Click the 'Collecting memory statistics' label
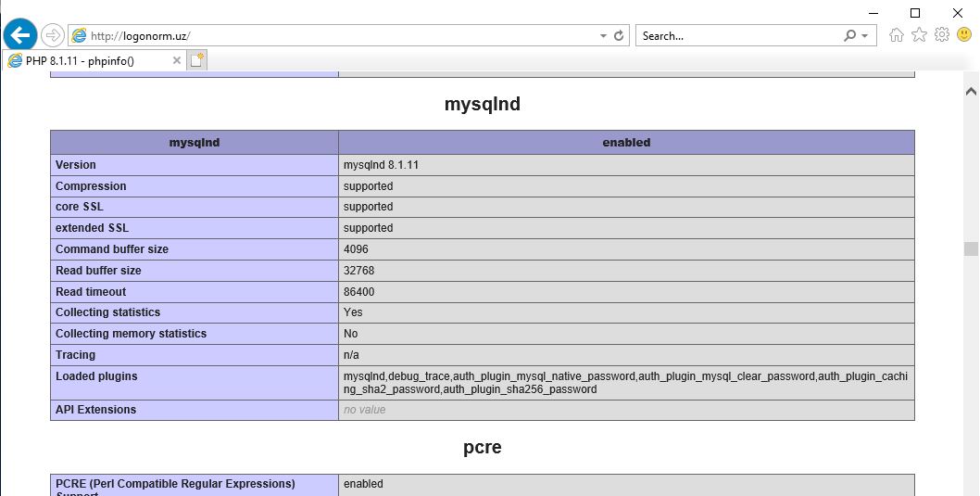Screen dimensions: 980x496 tap(132, 334)
